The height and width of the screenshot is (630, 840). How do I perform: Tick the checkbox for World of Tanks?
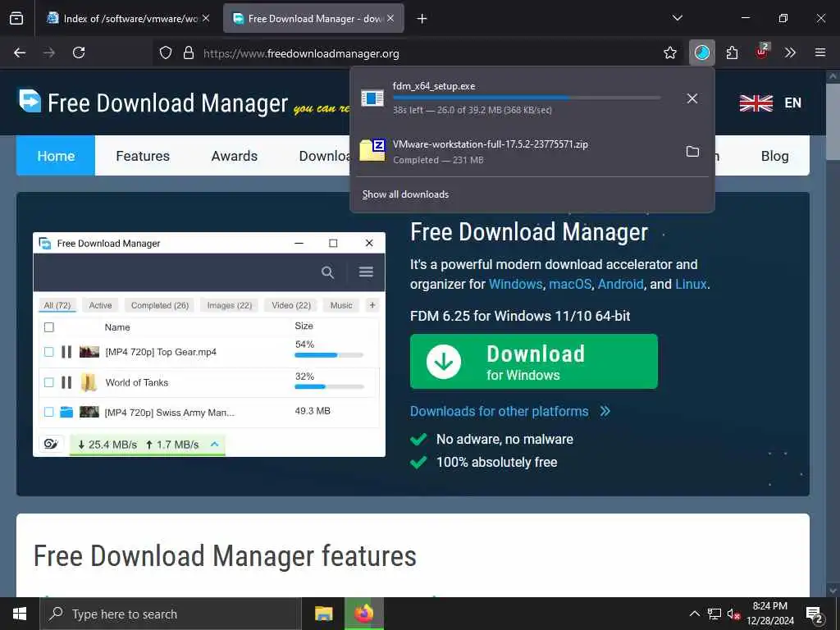click(x=48, y=382)
